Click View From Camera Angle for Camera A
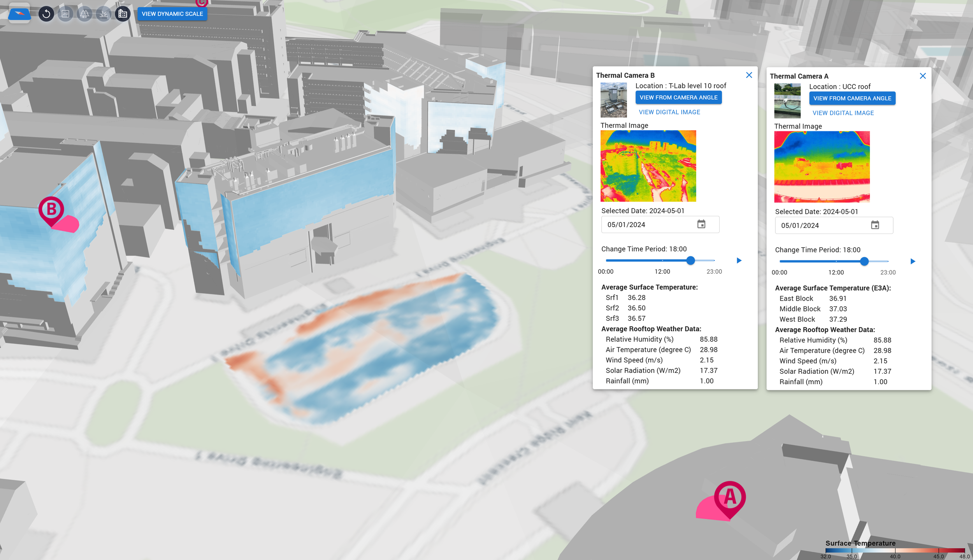 (852, 98)
